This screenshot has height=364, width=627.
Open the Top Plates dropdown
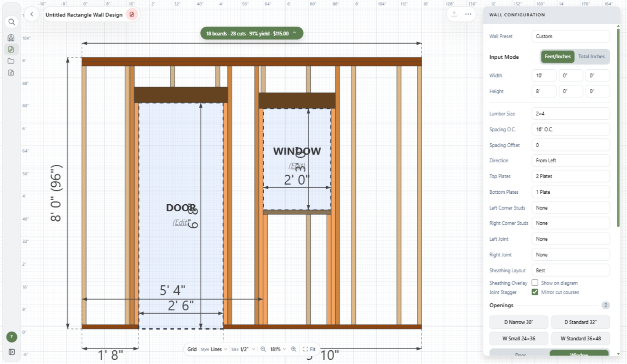click(x=571, y=176)
